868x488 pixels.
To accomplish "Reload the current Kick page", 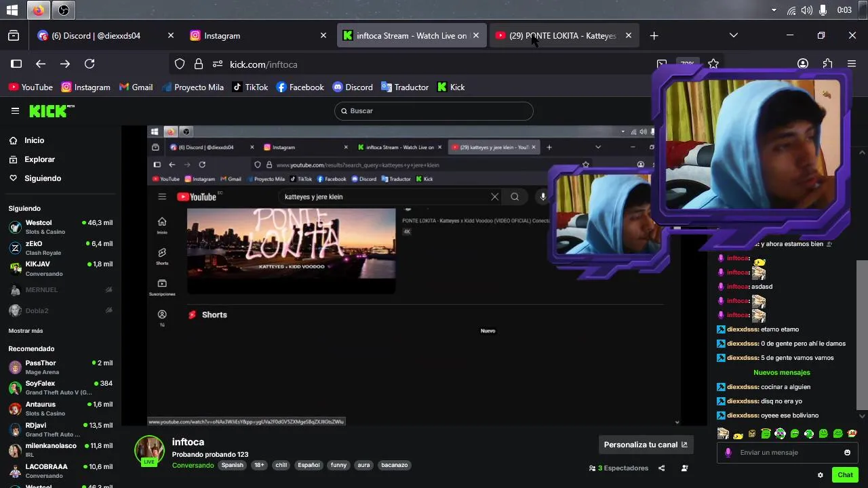I will 90,64.
